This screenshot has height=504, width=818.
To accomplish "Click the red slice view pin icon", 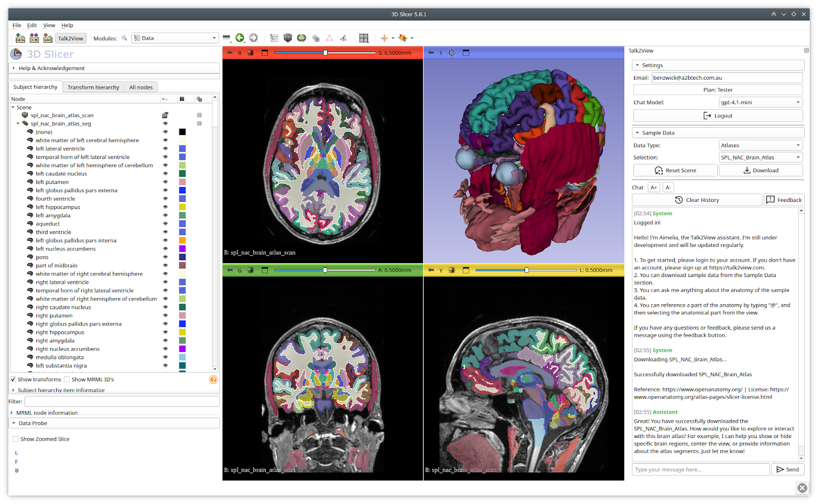I will 230,53.
